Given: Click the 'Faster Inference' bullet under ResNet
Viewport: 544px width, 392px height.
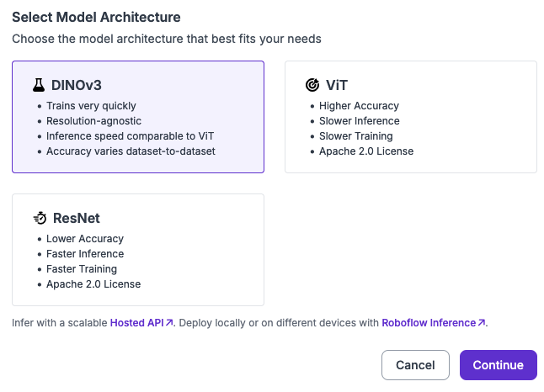Looking at the screenshot, I should coord(85,254).
